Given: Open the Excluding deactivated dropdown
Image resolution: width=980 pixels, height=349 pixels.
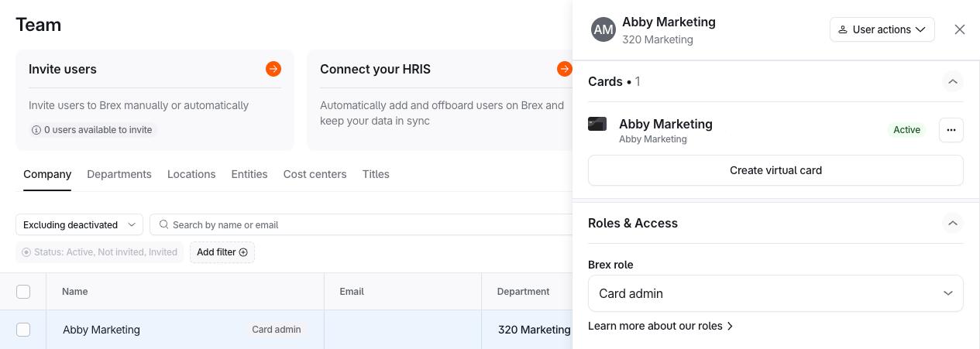Looking at the screenshot, I should click(79, 224).
